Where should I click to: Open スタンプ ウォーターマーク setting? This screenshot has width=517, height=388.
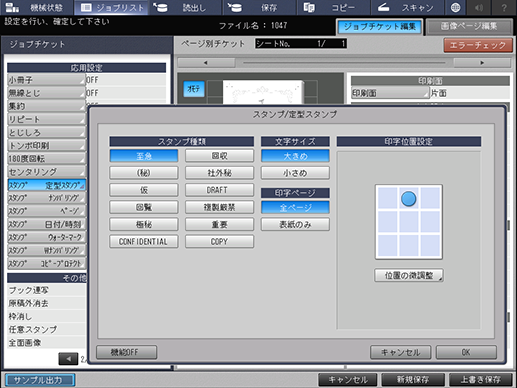(46, 238)
